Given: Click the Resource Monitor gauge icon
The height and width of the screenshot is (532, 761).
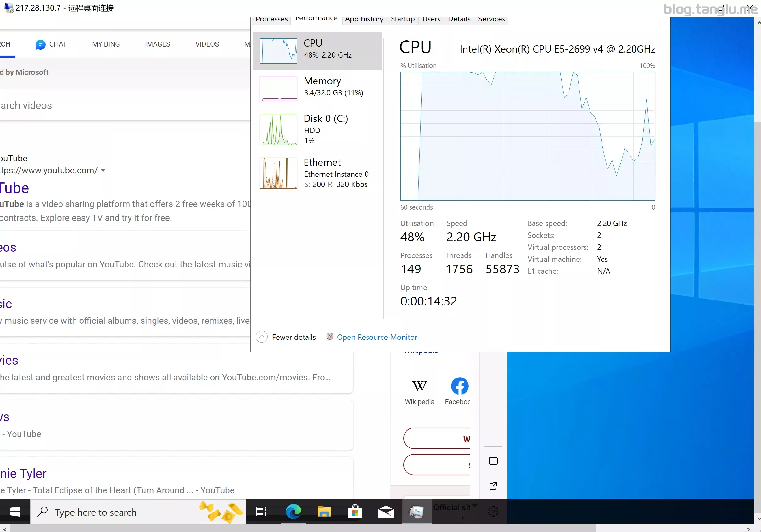Looking at the screenshot, I should point(330,336).
